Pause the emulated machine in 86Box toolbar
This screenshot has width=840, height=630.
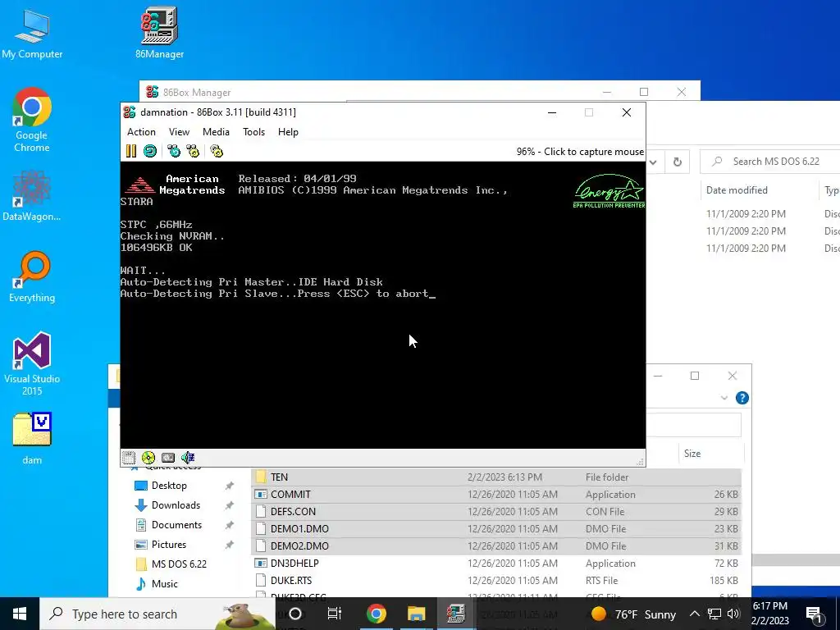130,152
